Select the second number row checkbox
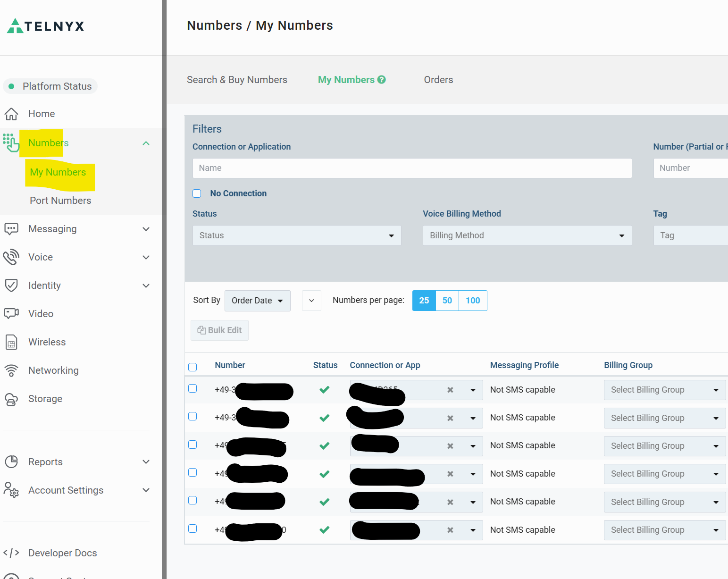The width and height of the screenshot is (728, 579). click(192, 416)
